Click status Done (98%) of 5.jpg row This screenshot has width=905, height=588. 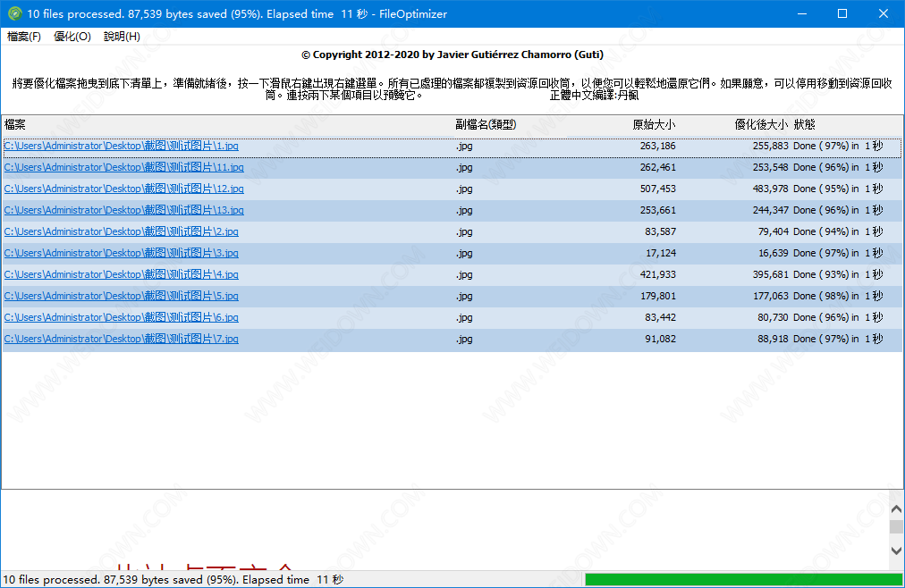838,296
